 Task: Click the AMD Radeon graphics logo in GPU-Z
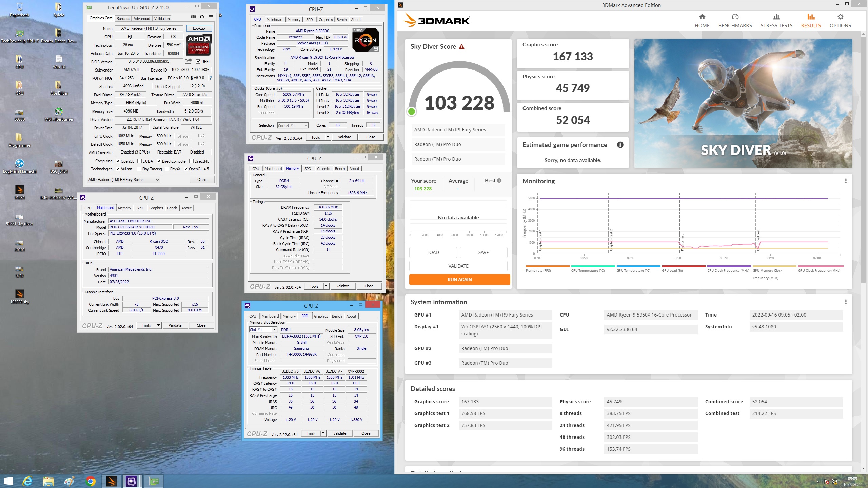[x=198, y=45]
